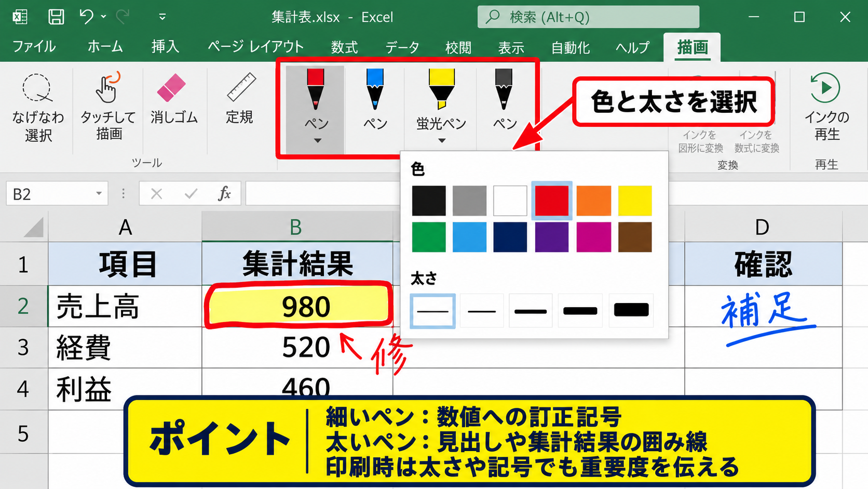
Task: Switch to the ホーム (Home) tab
Action: (105, 47)
